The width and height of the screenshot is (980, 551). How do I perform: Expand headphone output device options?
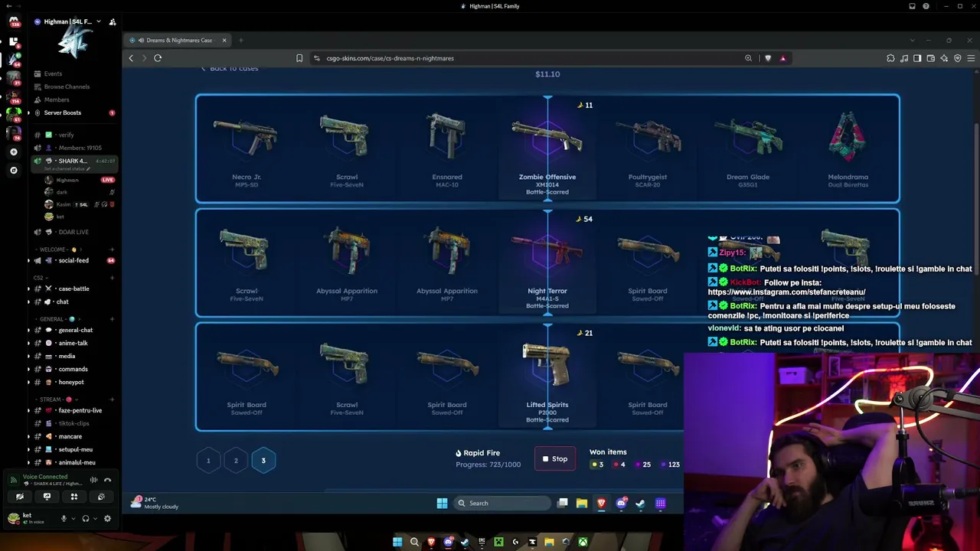coord(95,518)
